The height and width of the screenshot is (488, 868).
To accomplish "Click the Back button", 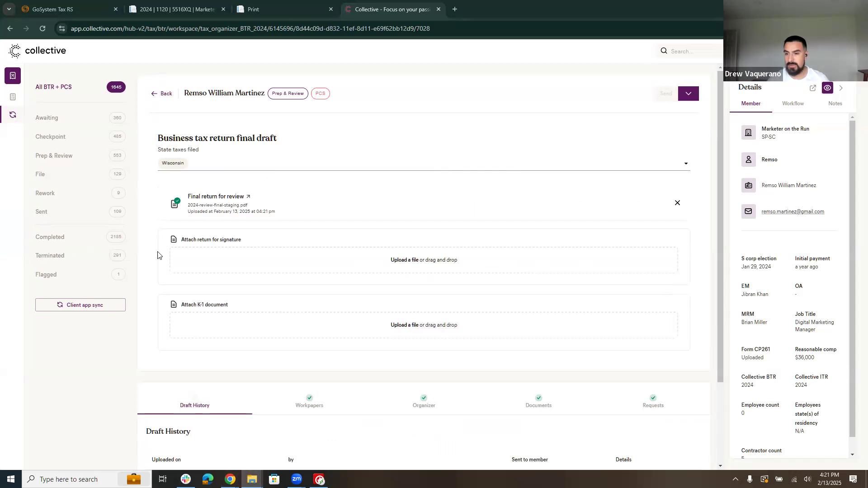I will [x=162, y=94].
